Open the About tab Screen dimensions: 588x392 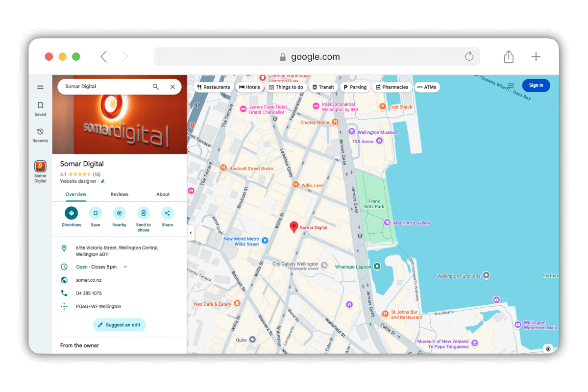(163, 194)
